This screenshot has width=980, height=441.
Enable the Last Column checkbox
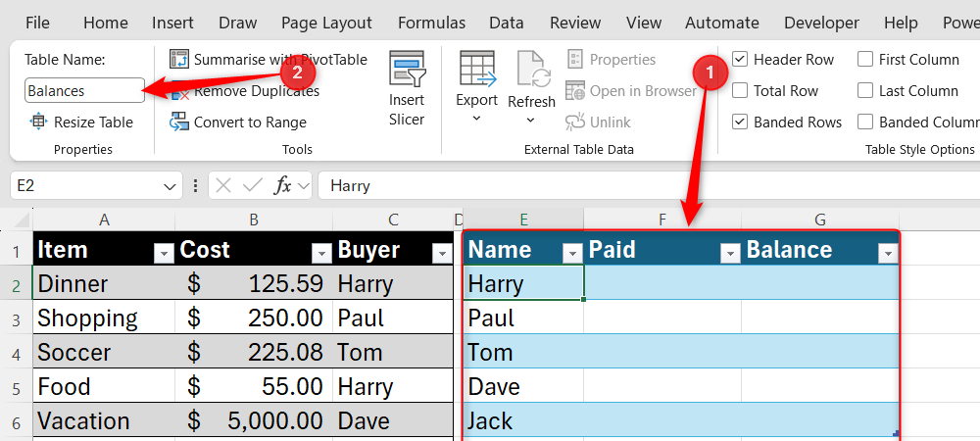point(865,90)
